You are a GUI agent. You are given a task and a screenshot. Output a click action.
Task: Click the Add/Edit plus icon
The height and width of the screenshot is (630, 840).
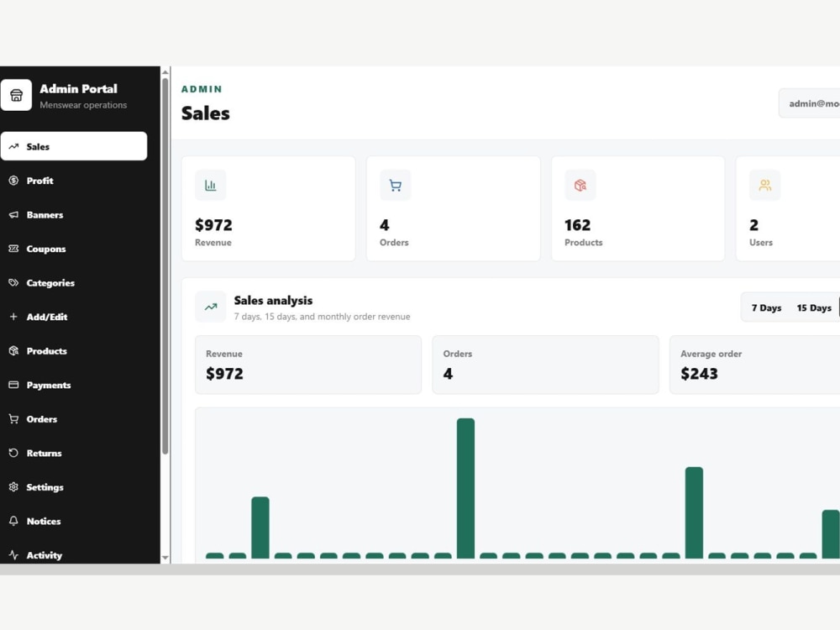14,317
